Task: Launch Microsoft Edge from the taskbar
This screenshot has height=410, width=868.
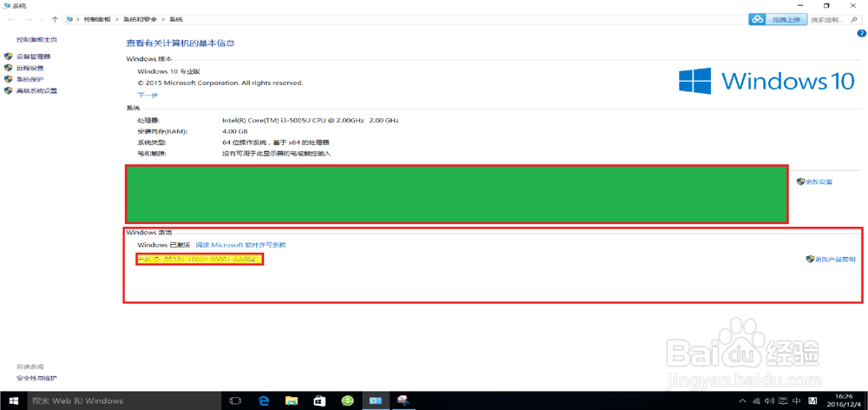Action: [x=264, y=400]
